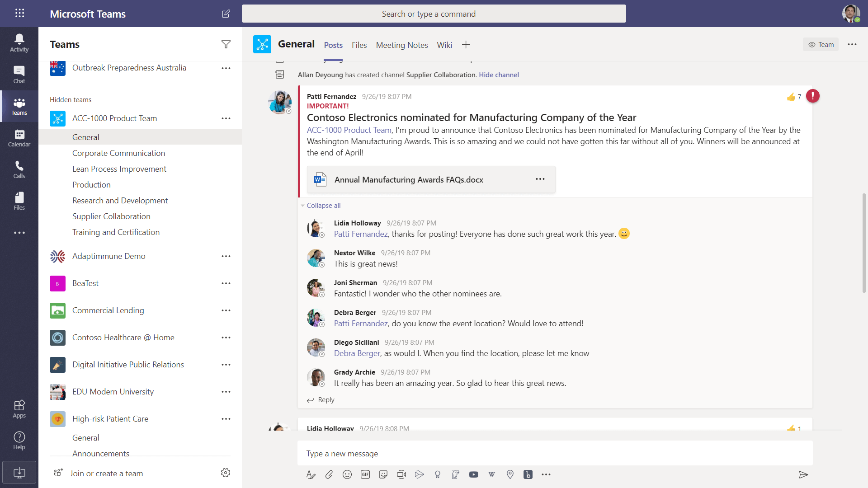
Task: Click the Type a new message box
Action: pos(555,453)
